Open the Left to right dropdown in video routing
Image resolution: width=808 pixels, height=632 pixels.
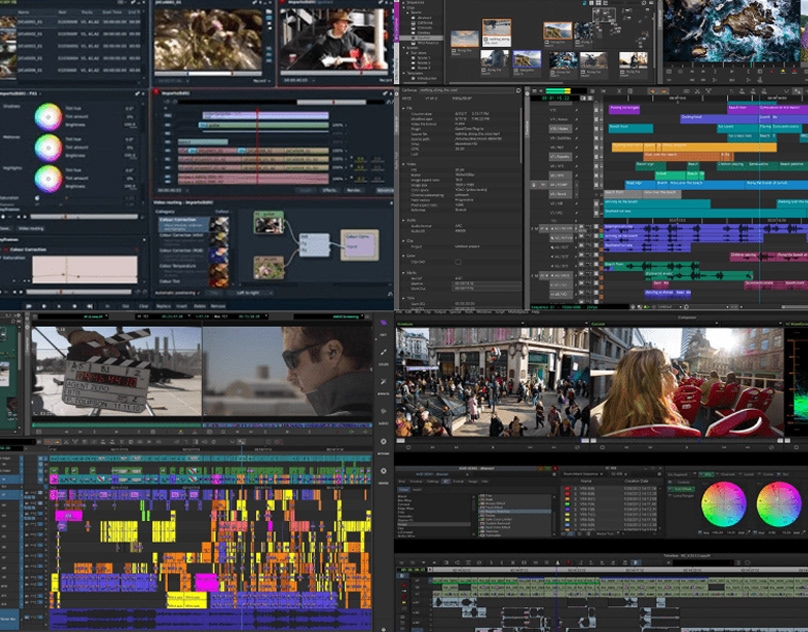click(250, 293)
